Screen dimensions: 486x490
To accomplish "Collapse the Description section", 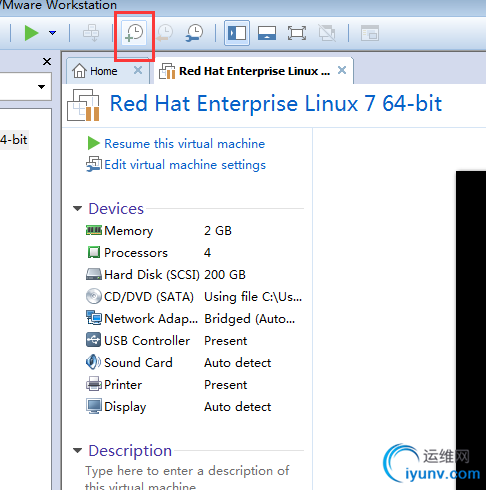I will pos(77,451).
